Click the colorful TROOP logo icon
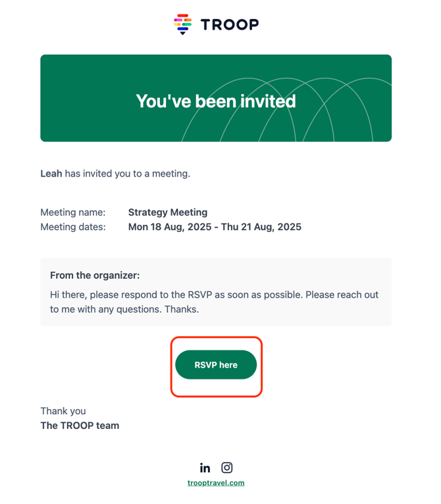441x504 pixels. click(182, 24)
